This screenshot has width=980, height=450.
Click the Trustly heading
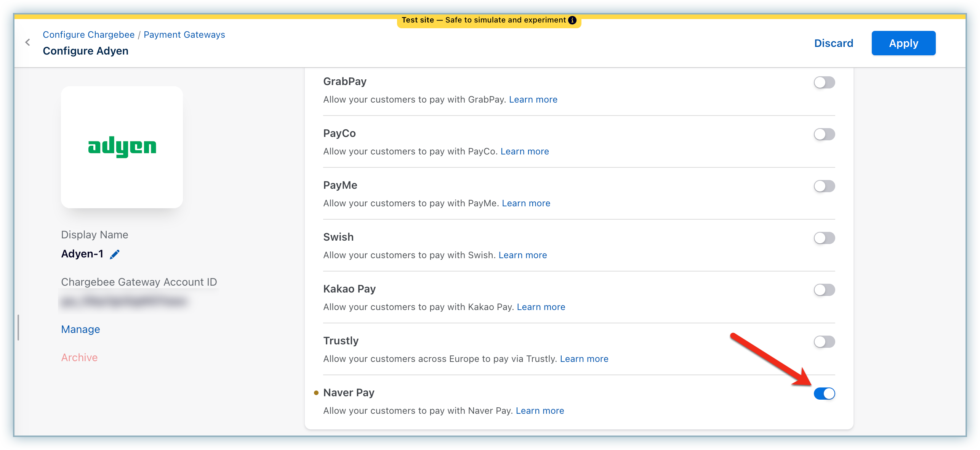coord(341,341)
